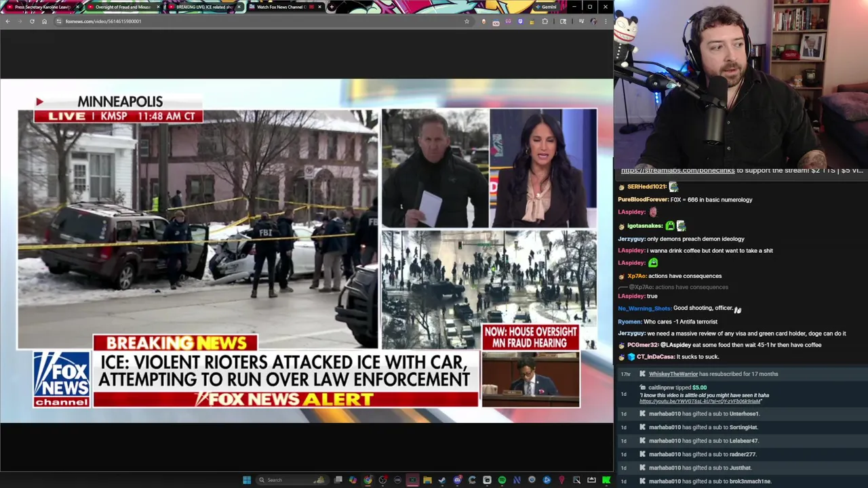
Task: Close the Press Secretary Karoline Leavitt tab
Action: coord(77,7)
